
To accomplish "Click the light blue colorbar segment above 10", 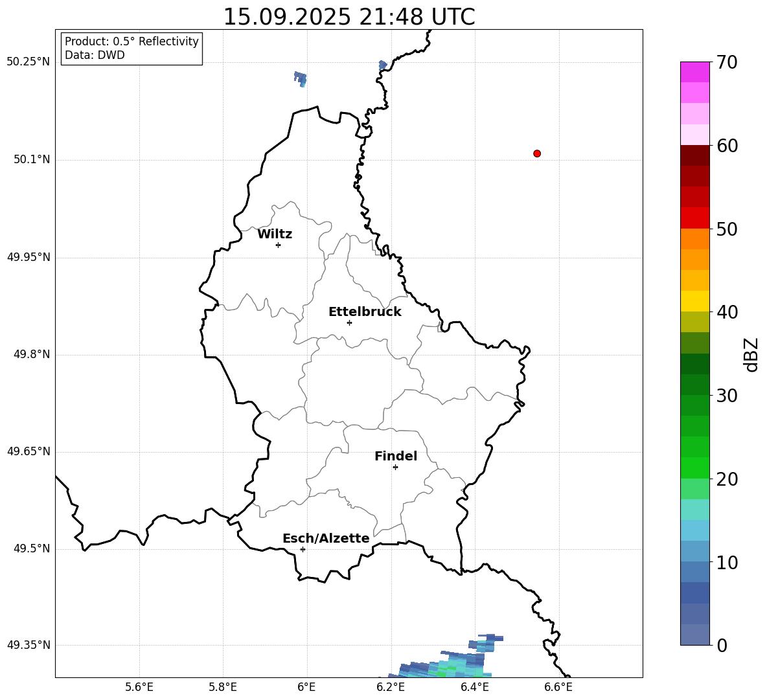I will tap(694, 551).
